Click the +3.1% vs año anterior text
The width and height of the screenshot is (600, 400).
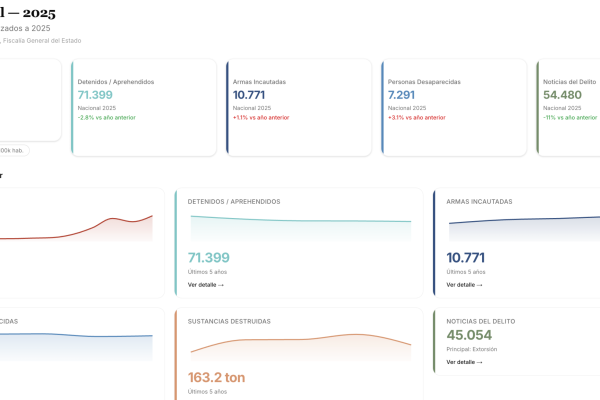pyautogui.click(x=417, y=118)
